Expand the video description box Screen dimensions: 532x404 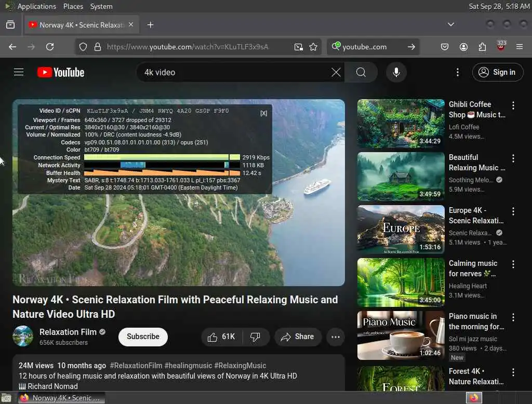179,373
